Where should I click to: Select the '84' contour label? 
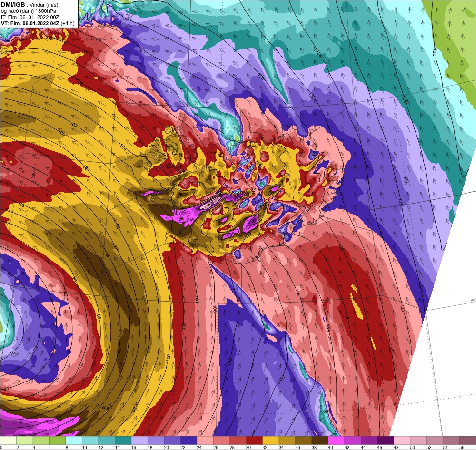pos(75,279)
